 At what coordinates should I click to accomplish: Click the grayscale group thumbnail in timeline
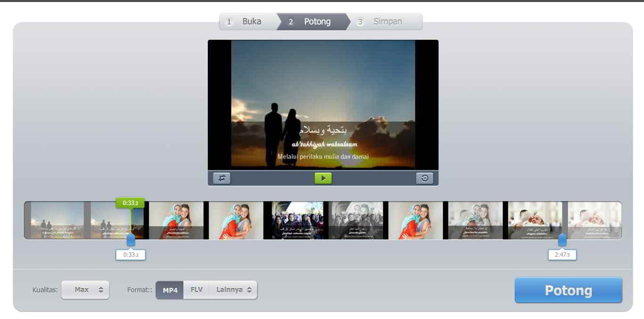(356, 220)
